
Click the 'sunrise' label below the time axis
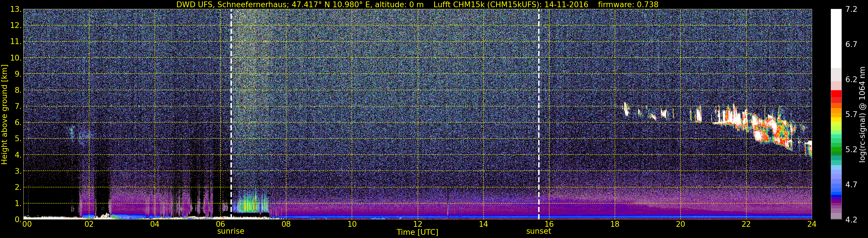(x=230, y=231)
